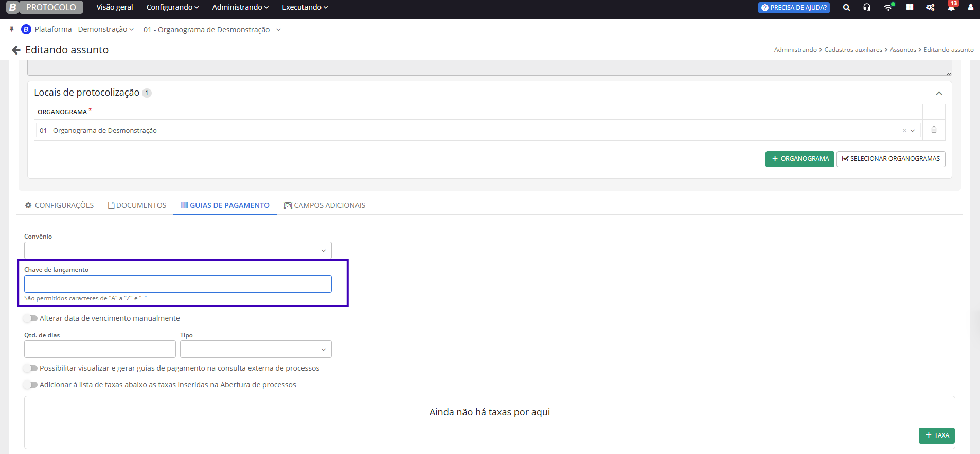Image resolution: width=980 pixels, height=454 pixels.
Task: Delete organograma row with trash icon
Action: tap(934, 130)
